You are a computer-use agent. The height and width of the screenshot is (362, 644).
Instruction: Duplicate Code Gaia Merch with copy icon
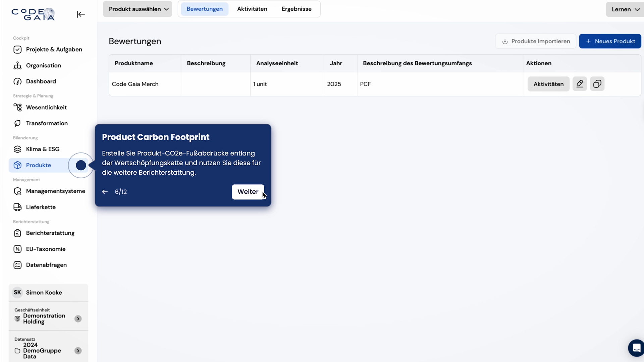click(597, 84)
